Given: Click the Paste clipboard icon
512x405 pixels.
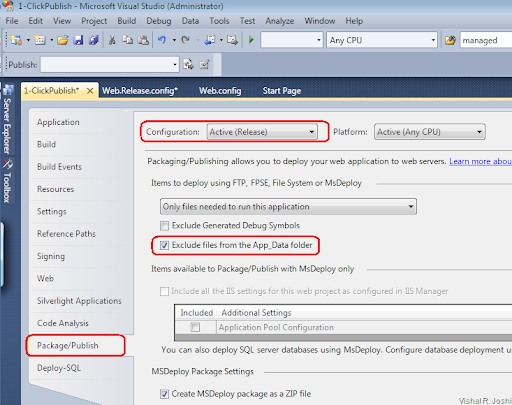Looking at the screenshot, I should (143, 40).
